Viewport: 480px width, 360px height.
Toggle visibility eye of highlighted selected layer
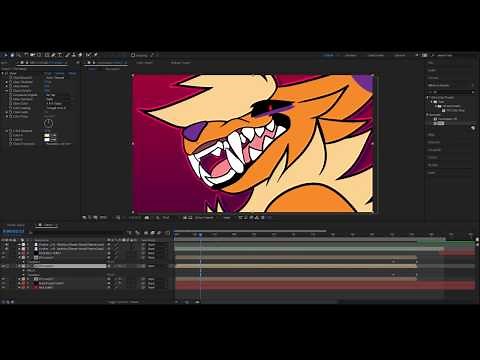(x=3, y=266)
